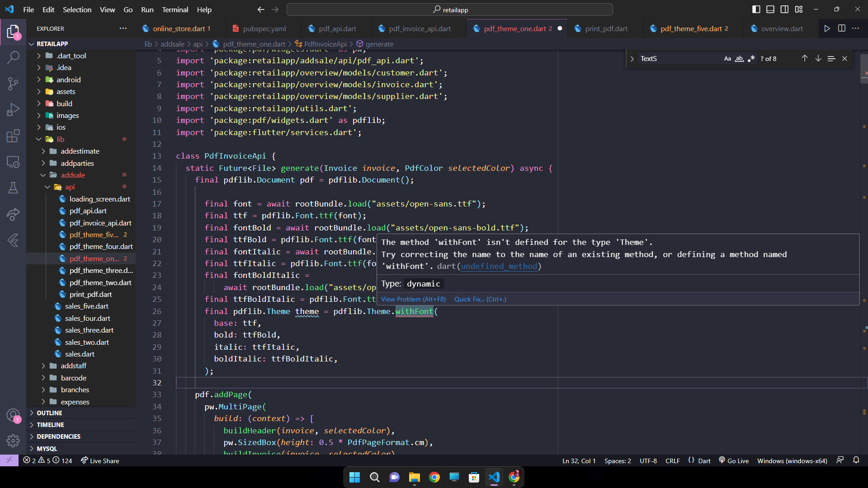Click the undefined_method link
Viewport: 868px width, 488px height.
499,266
